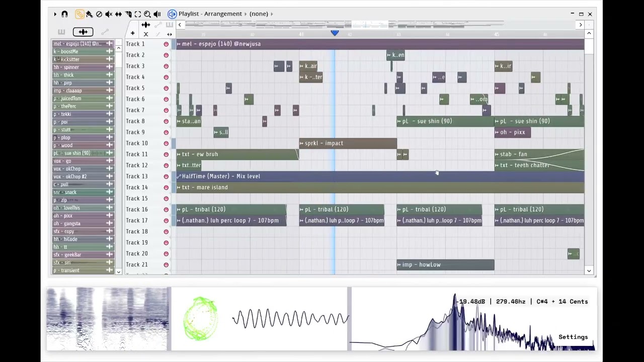Click the left arrow of the timeline overview

[x=180, y=25]
